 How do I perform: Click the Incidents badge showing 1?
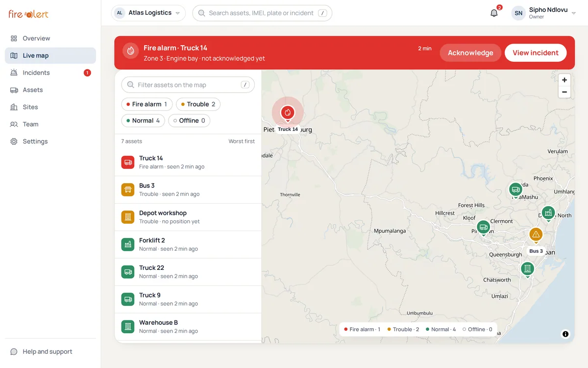pyautogui.click(x=87, y=73)
